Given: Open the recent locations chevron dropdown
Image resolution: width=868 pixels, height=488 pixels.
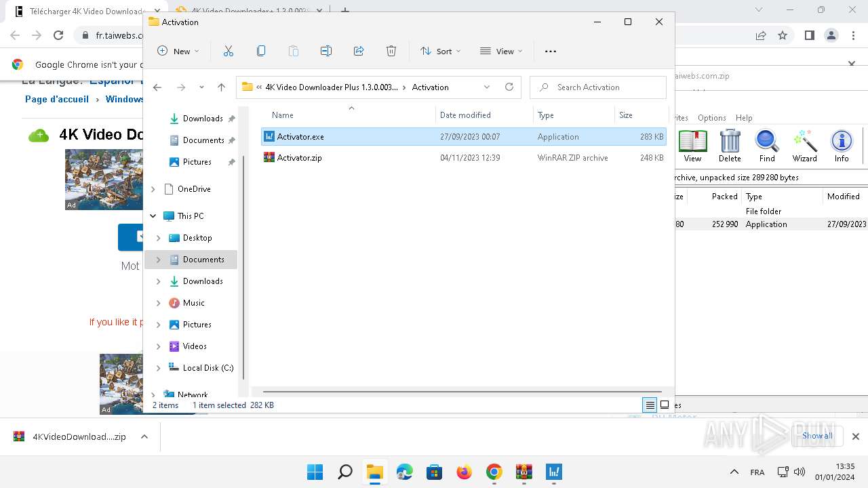Looking at the screenshot, I should pos(201,87).
